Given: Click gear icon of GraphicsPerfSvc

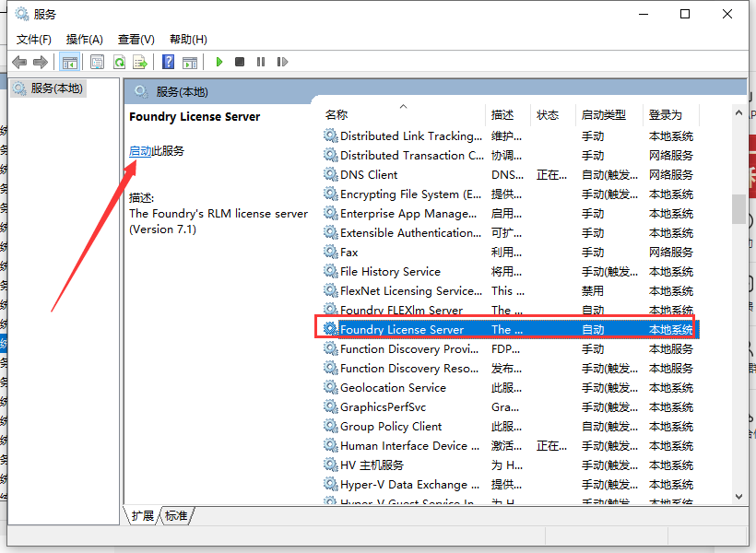Looking at the screenshot, I should [x=330, y=406].
